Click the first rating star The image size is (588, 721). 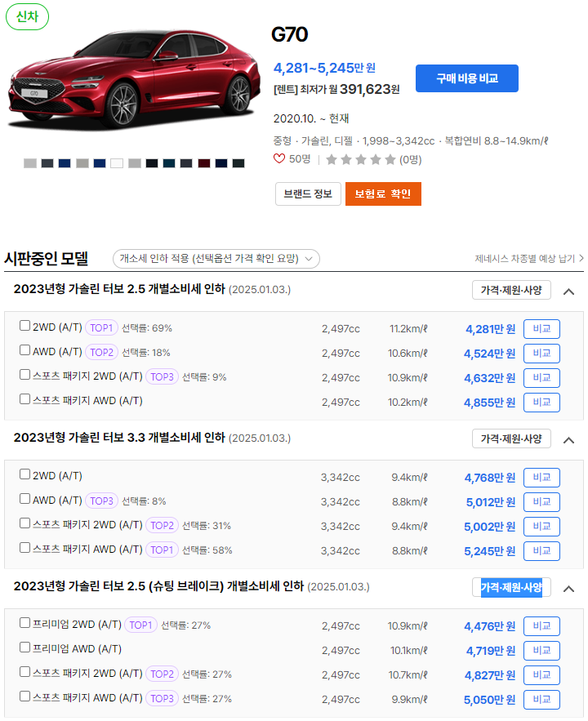click(x=332, y=159)
